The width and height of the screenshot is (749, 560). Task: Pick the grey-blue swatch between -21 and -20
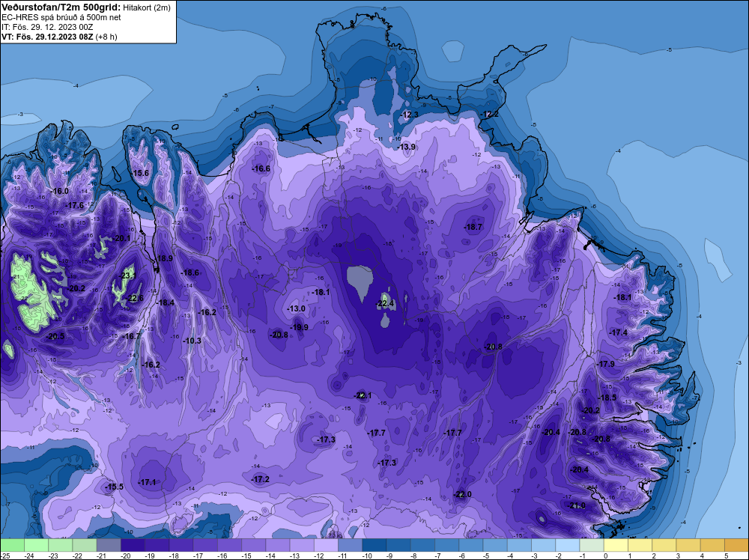(x=109, y=545)
